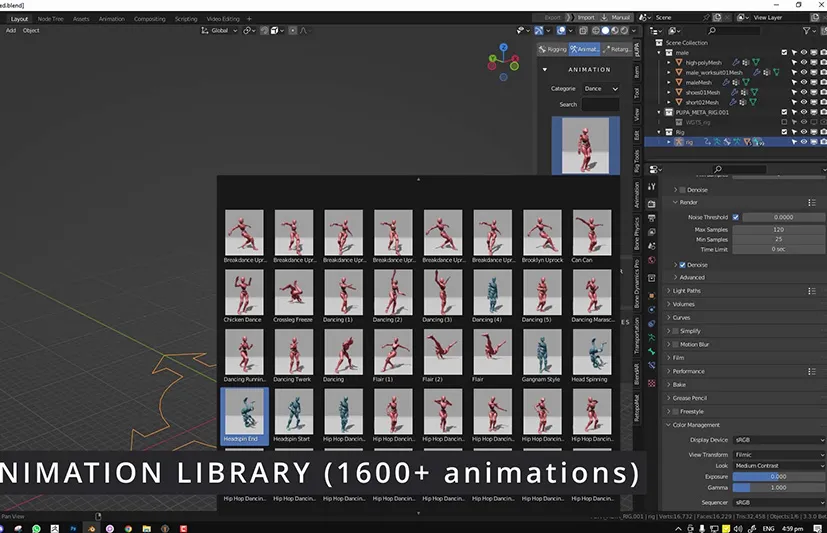Open the View Layer properties tab icon
This screenshot has width=827, height=533.
[652, 232]
